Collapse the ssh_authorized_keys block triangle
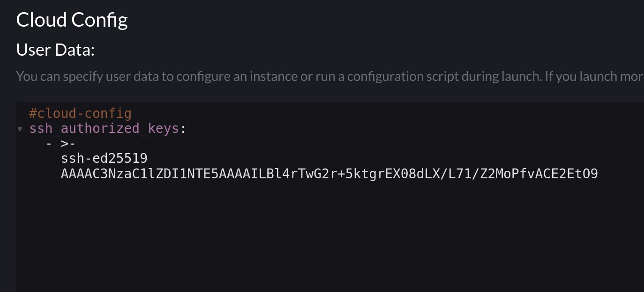This screenshot has width=644, height=292. tap(20, 129)
